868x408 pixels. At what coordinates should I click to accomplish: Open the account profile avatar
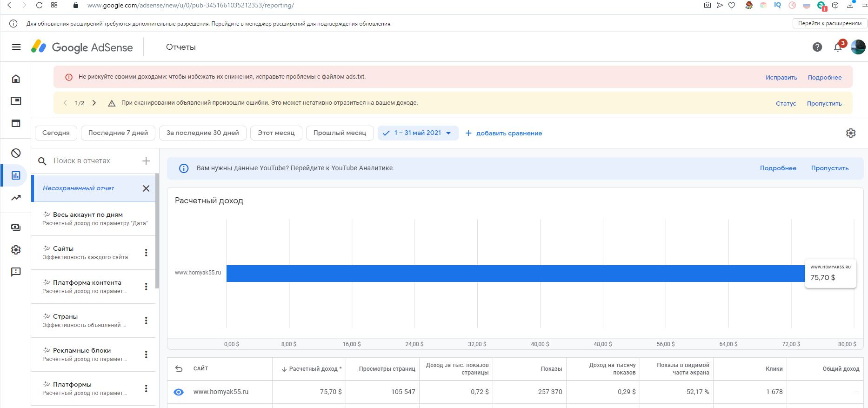858,47
